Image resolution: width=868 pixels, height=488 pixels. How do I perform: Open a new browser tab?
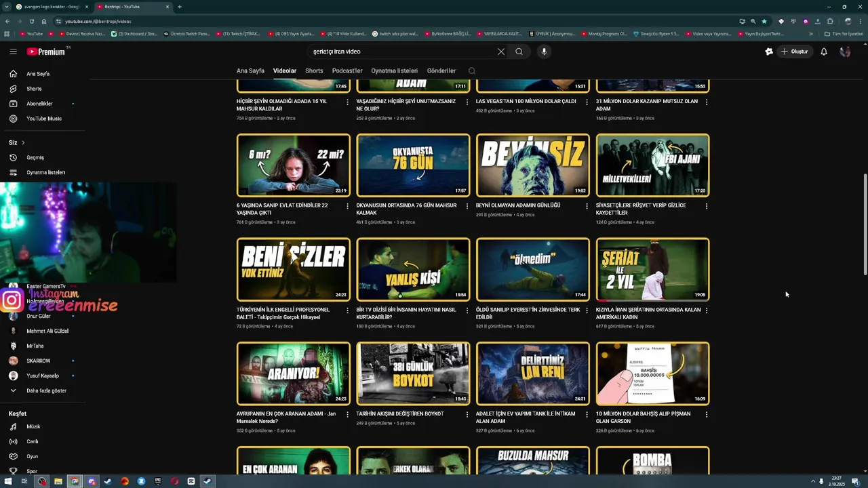tap(180, 7)
